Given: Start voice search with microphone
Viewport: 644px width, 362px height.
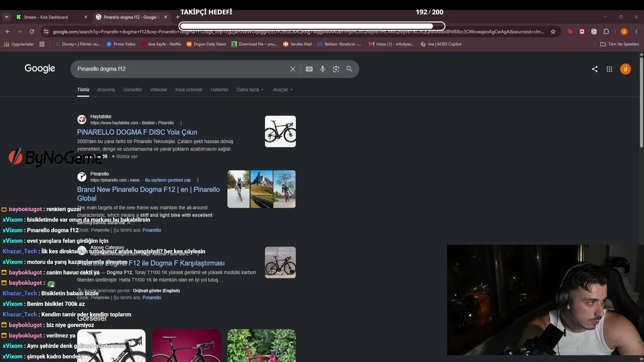Looking at the screenshot, I should coord(323,69).
